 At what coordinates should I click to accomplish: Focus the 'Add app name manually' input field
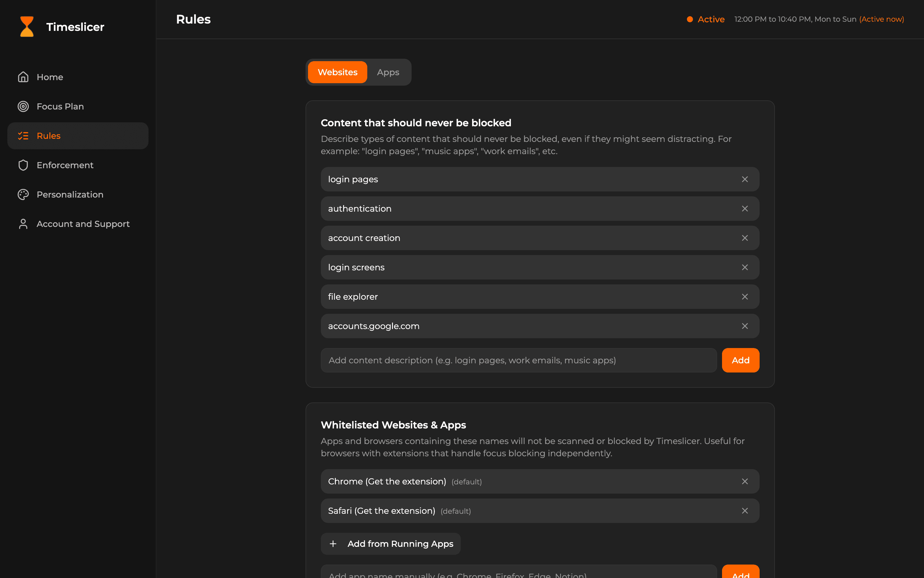coord(519,572)
